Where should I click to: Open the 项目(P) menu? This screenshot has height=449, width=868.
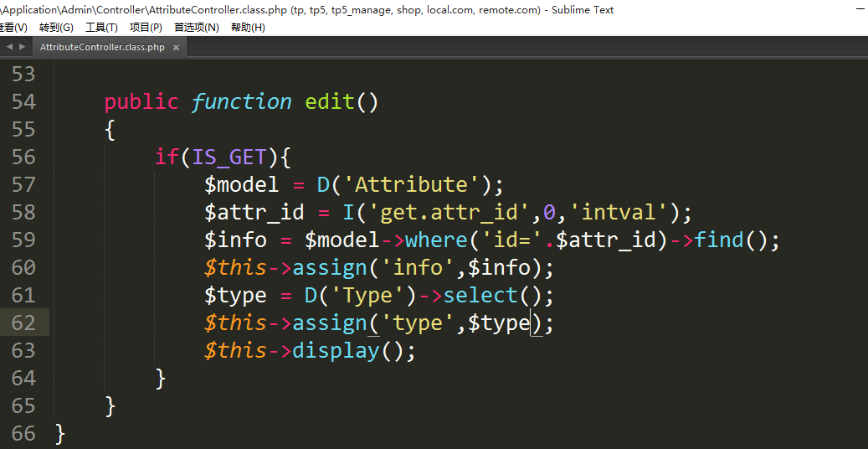click(146, 28)
